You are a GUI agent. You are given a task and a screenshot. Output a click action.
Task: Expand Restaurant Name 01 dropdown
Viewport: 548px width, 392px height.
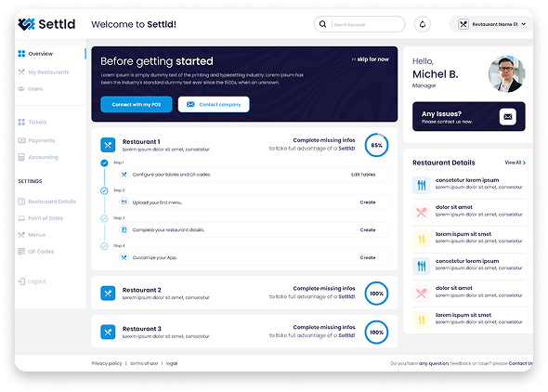coord(524,24)
